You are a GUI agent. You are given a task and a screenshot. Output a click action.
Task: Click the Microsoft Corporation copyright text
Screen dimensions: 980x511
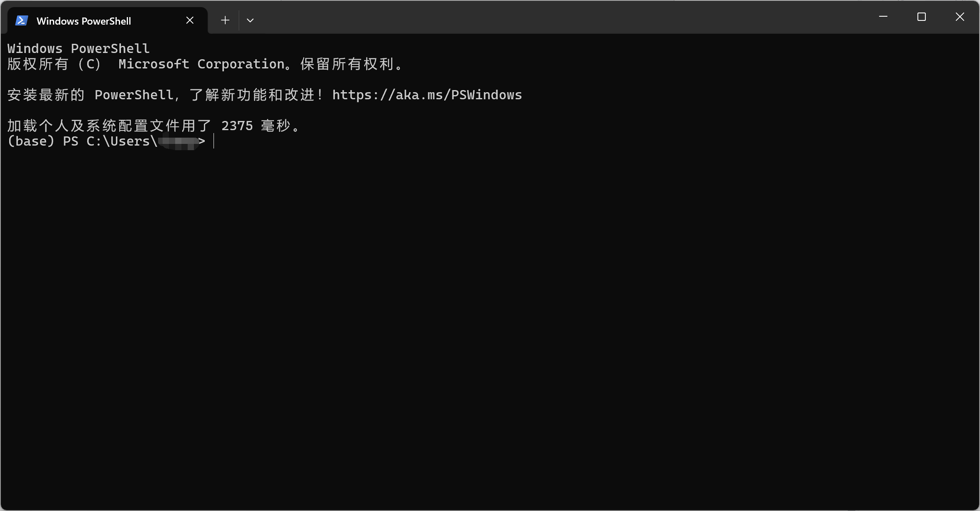(x=201, y=64)
